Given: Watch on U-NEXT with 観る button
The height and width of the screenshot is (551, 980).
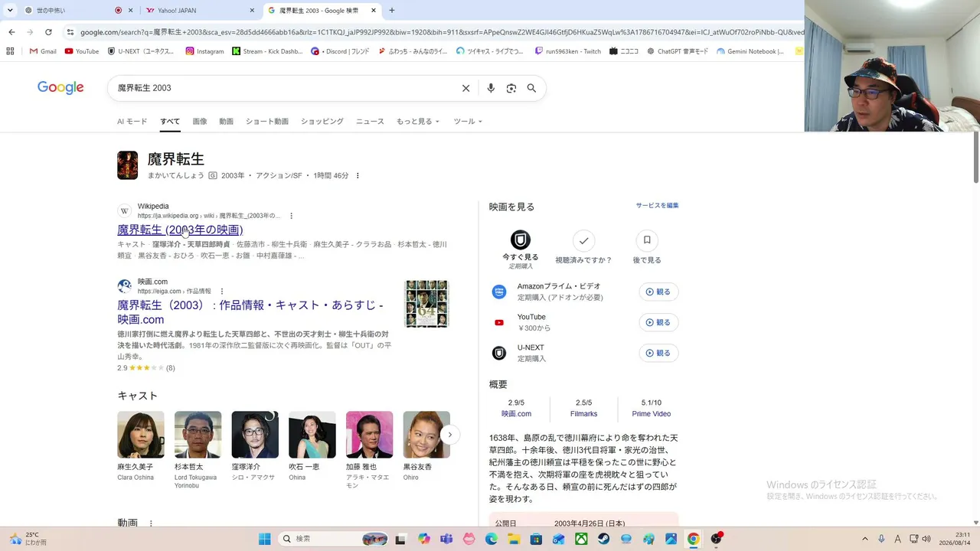Looking at the screenshot, I should click(x=658, y=353).
